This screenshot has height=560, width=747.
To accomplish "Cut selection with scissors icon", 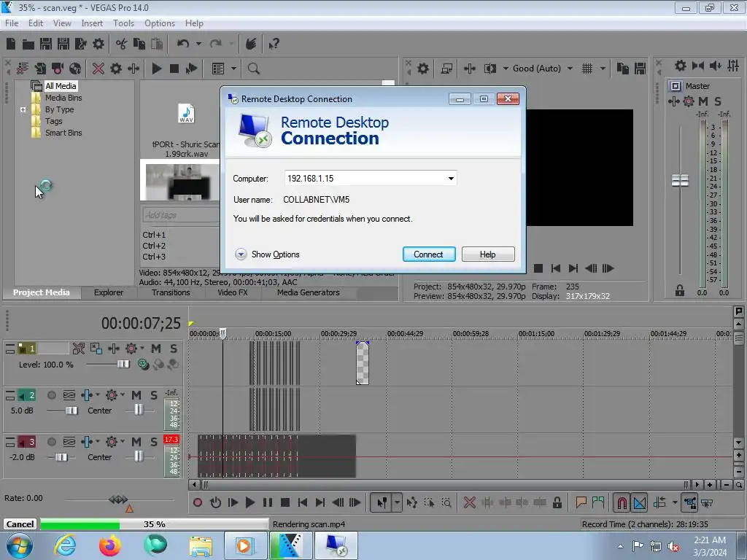I will (x=122, y=44).
